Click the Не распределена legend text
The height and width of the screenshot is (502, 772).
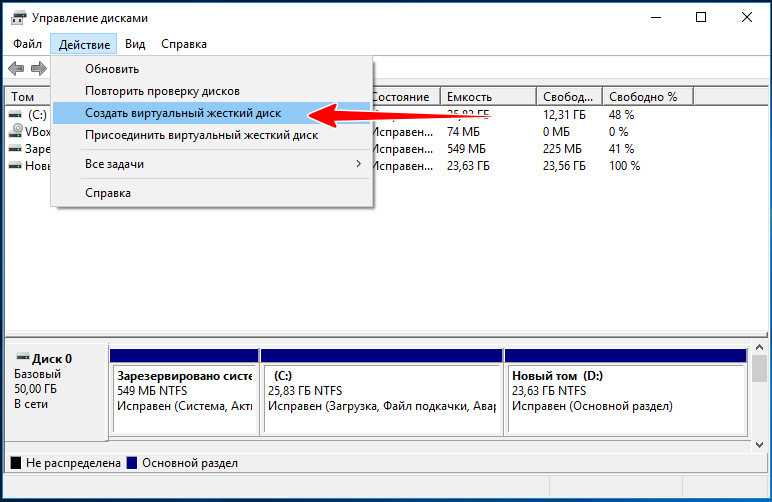coord(73,463)
